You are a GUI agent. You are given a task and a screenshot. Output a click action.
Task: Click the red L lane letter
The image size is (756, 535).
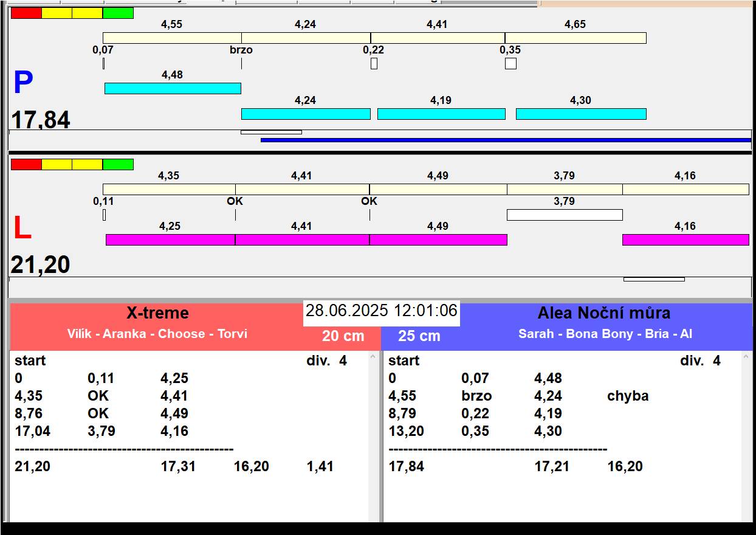(22, 229)
